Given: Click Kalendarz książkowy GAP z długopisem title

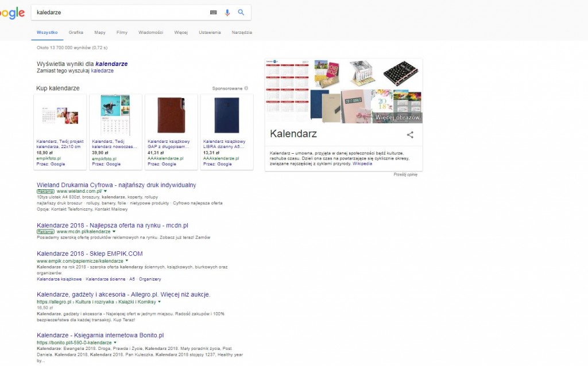Looking at the screenshot, I should coord(169,144).
